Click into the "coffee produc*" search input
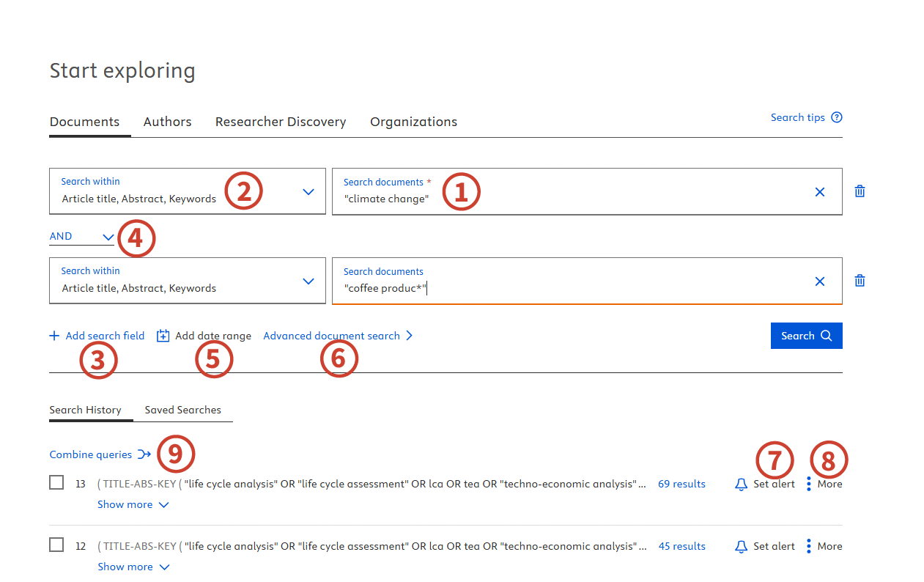Screen dimensions: 924x582 (x=572, y=288)
